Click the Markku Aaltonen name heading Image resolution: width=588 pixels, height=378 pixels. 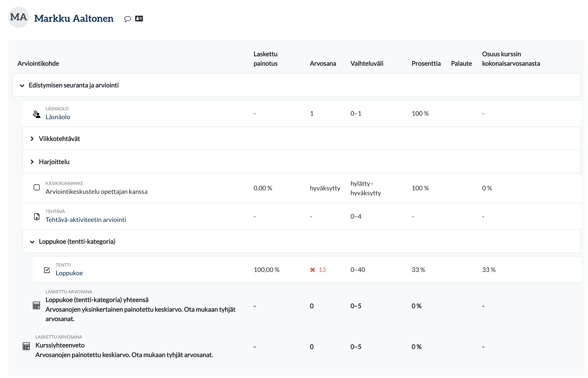pyautogui.click(x=73, y=19)
